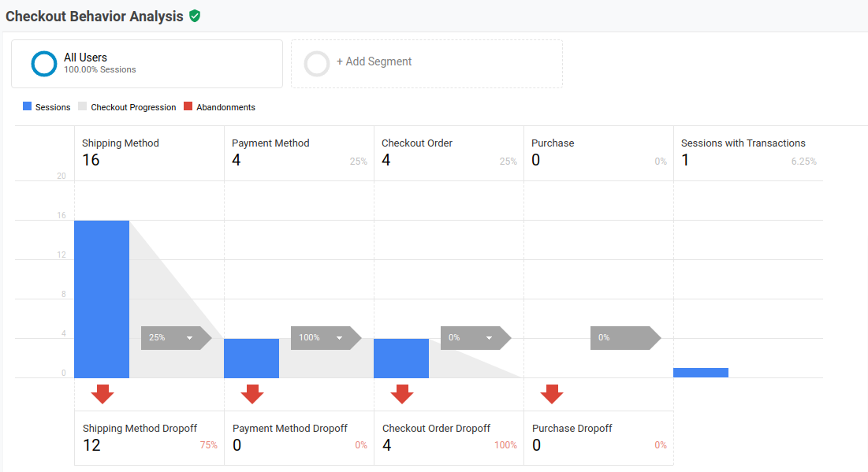Select the Shipping Method Dropoff cell
Screen dimensions: 868x472
149,437
